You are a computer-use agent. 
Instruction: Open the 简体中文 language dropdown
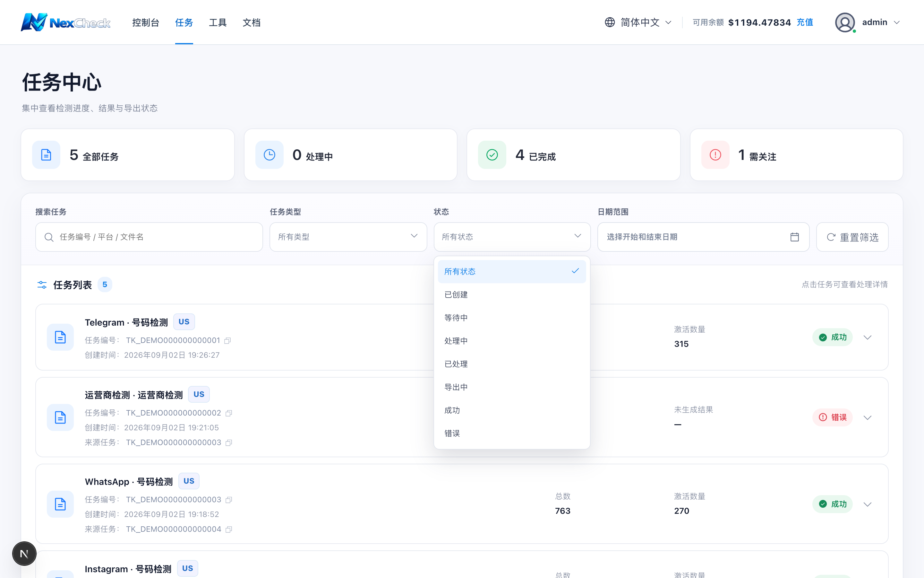(x=638, y=22)
